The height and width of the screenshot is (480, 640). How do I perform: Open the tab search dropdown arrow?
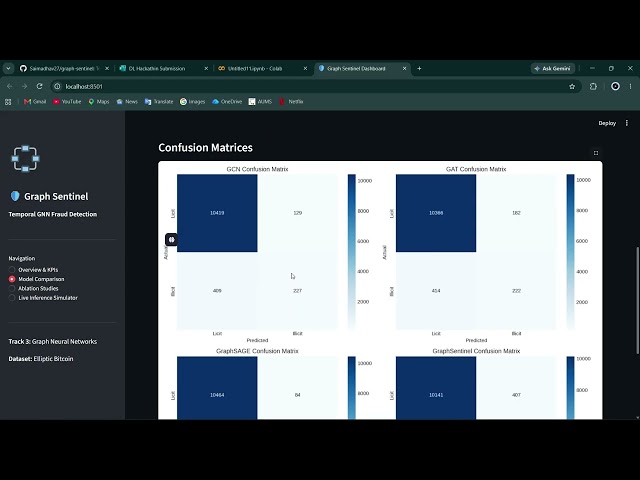[8, 69]
